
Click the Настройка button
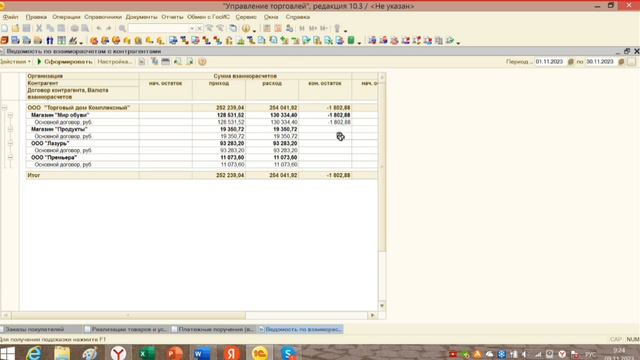115,62
